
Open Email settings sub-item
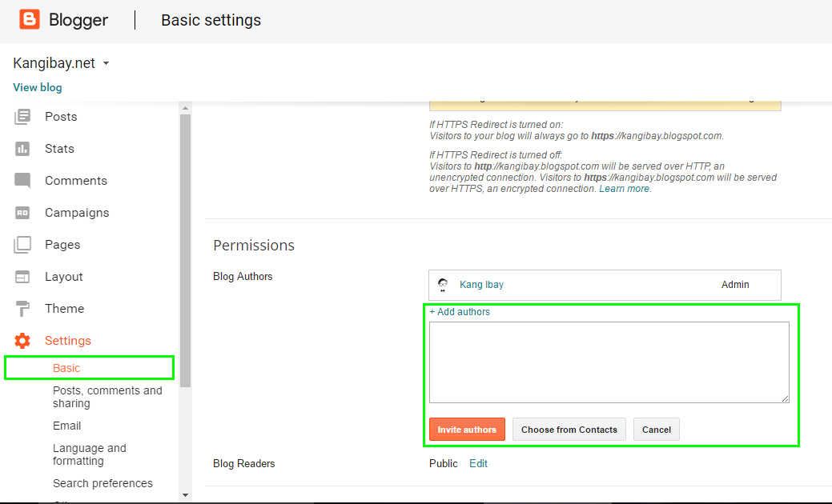pyautogui.click(x=66, y=426)
